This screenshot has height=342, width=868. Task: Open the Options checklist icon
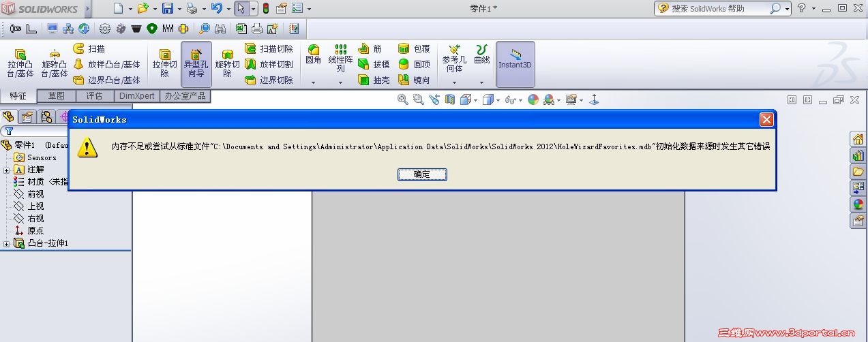click(298, 8)
